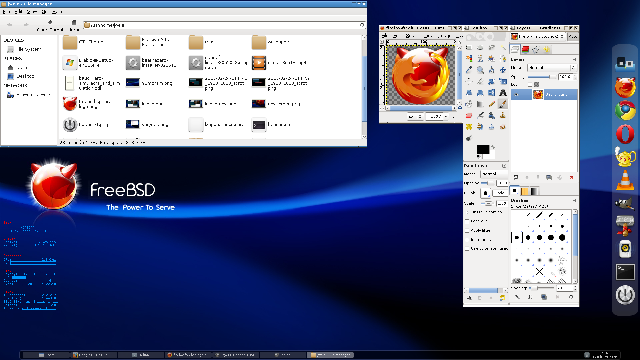Launch Chrome from the right dock

[x=625, y=111]
